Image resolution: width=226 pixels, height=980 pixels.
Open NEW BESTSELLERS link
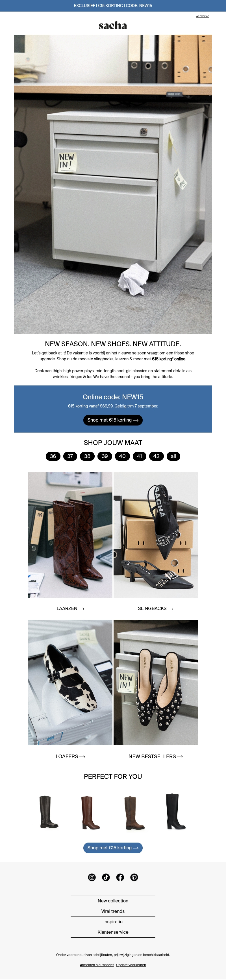click(155, 756)
